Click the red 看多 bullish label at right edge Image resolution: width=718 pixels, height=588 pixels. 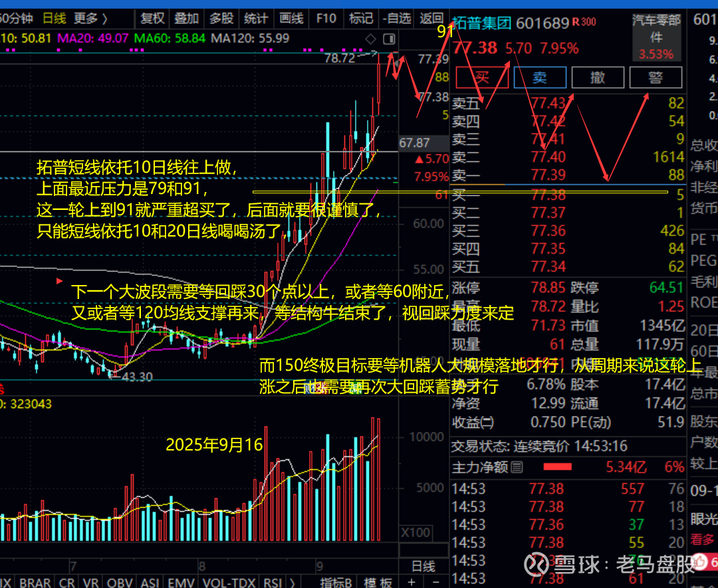703,539
